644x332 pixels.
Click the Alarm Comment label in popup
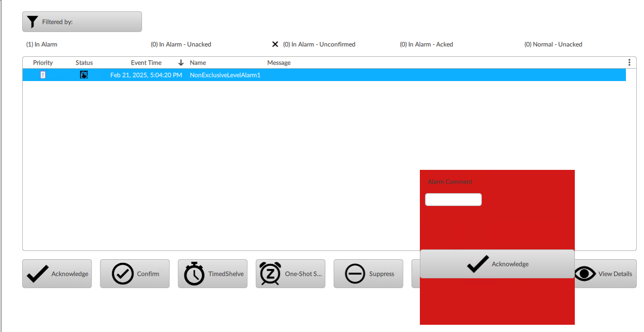(x=450, y=182)
